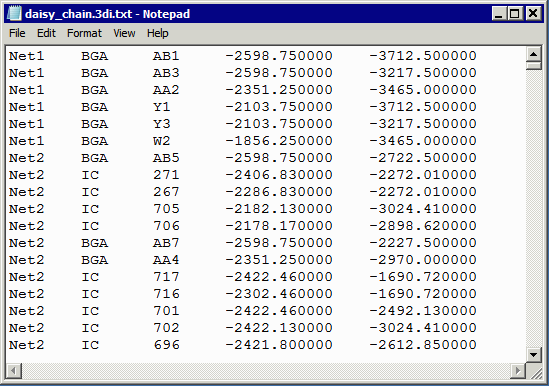549x386 pixels.
Task: Click the pin name Y3
Action: pos(161,124)
